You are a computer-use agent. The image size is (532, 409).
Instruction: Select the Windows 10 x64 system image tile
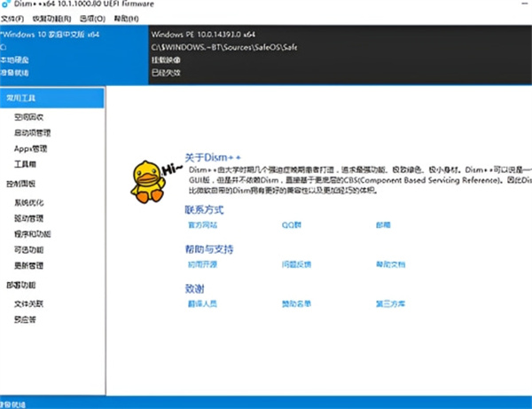(x=74, y=54)
